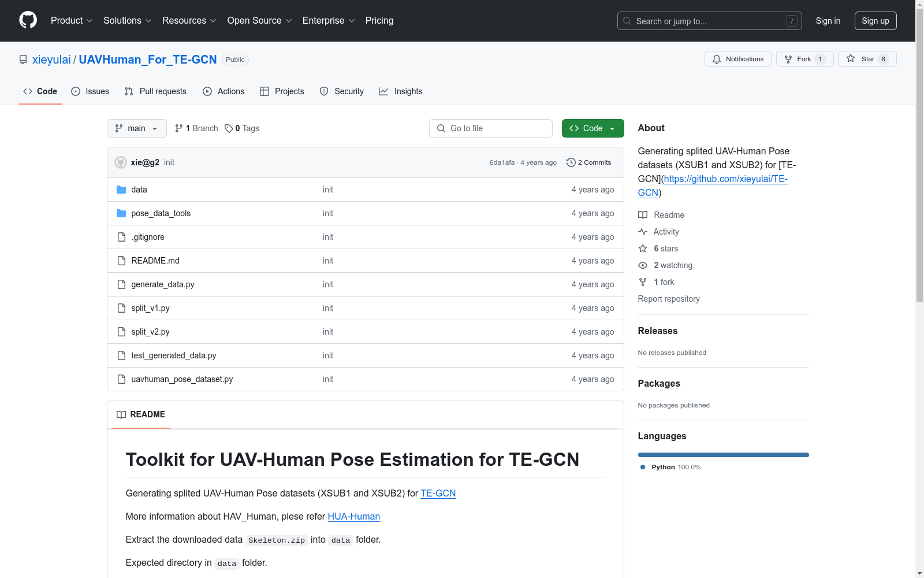Click the .gitignore file icon

coord(121,237)
